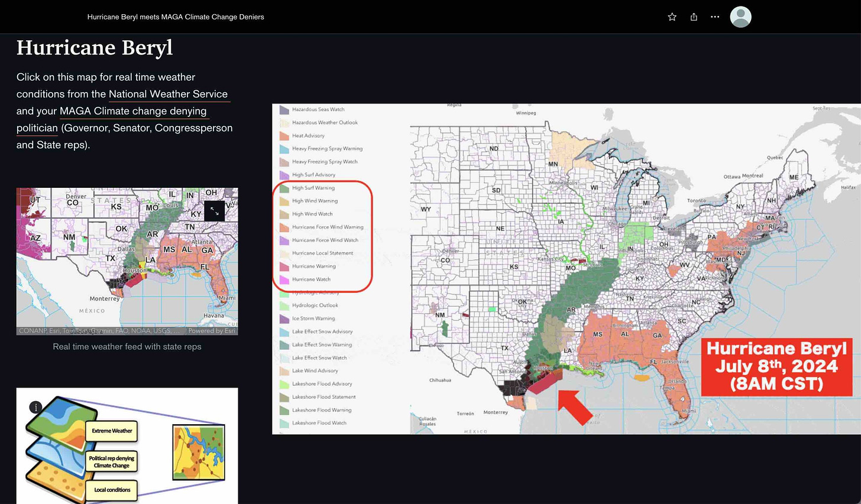
Task: Click the High Wind Watch legend entry
Action: click(306, 214)
